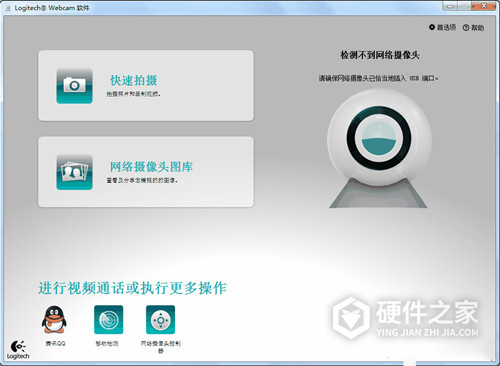
Task: Click the 网络摄像头控制器 label
Action: point(161,347)
